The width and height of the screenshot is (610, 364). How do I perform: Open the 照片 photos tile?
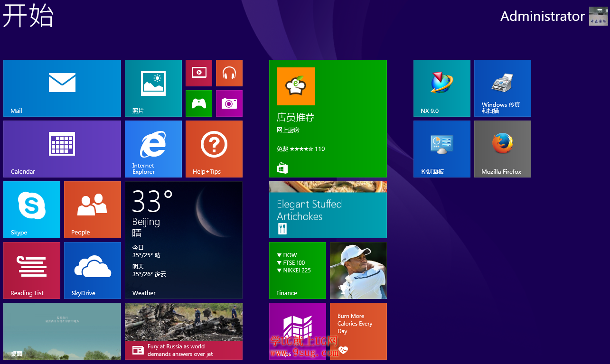(x=153, y=88)
